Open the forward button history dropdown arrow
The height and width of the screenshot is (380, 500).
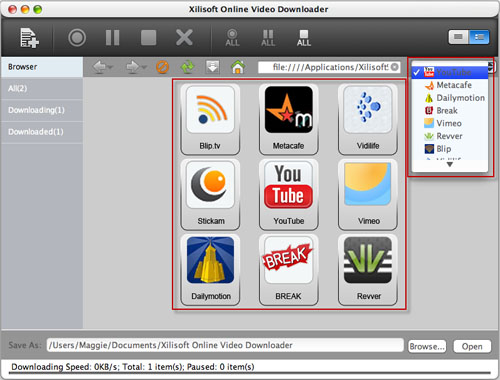click(x=144, y=67)
